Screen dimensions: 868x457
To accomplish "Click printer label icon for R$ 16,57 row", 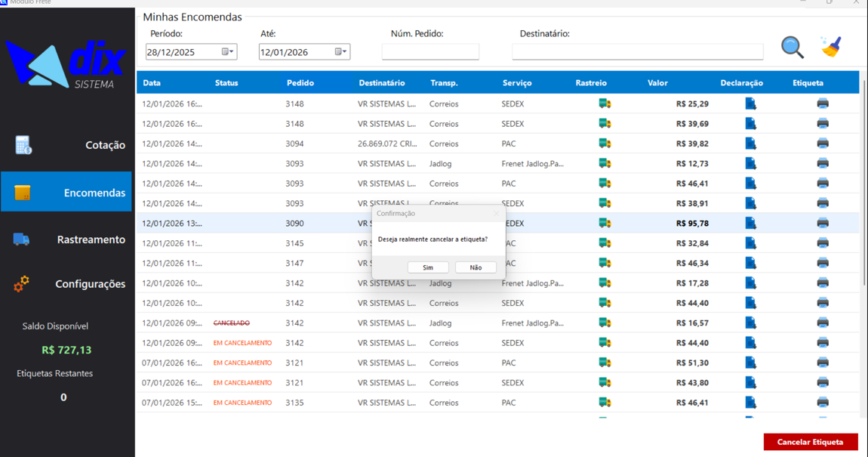I will click(823, 323).
